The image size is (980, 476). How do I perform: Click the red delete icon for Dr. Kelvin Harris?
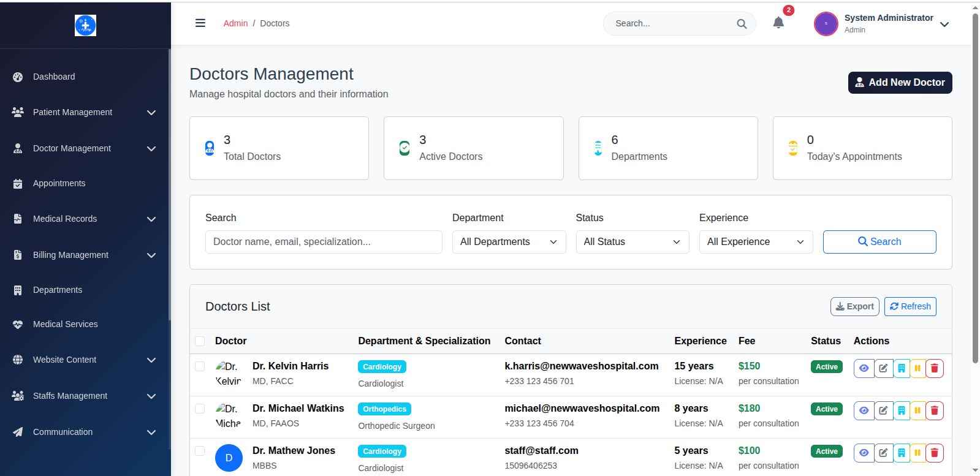pos(934,368)
